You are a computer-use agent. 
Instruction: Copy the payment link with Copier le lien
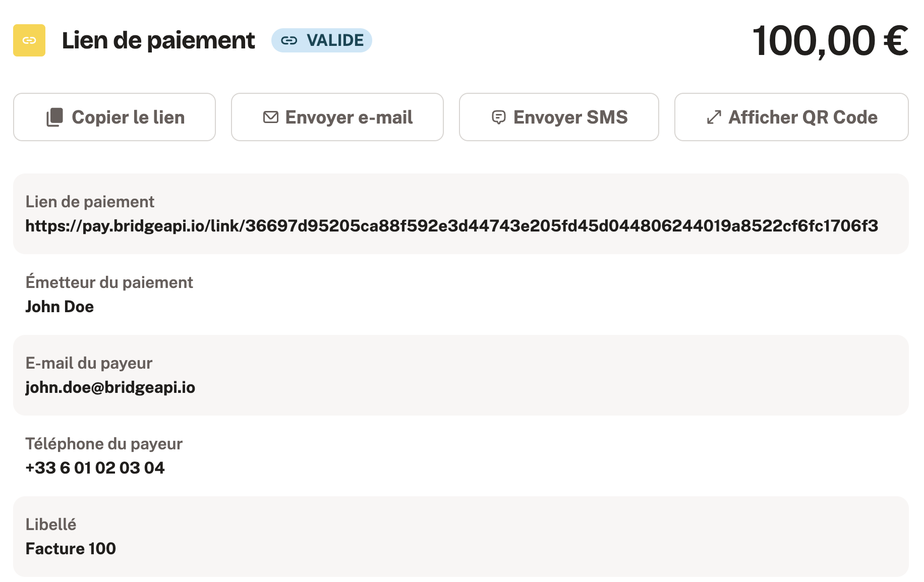(114, 117)
